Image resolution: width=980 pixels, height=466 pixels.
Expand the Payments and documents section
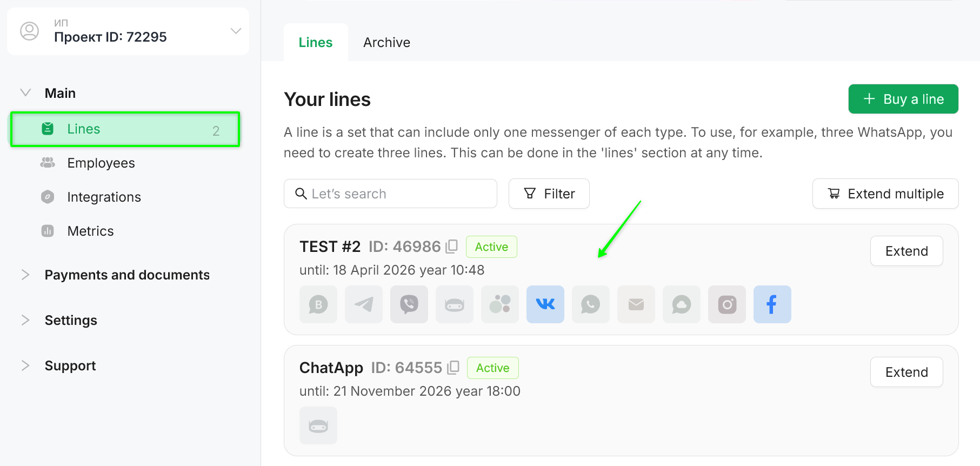pyautogui.click(x=25, y=275)
